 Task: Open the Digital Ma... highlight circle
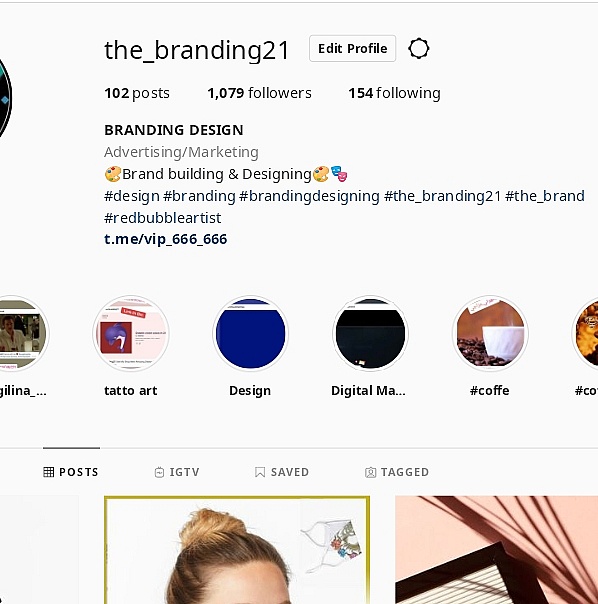click(x=370, y=333)
